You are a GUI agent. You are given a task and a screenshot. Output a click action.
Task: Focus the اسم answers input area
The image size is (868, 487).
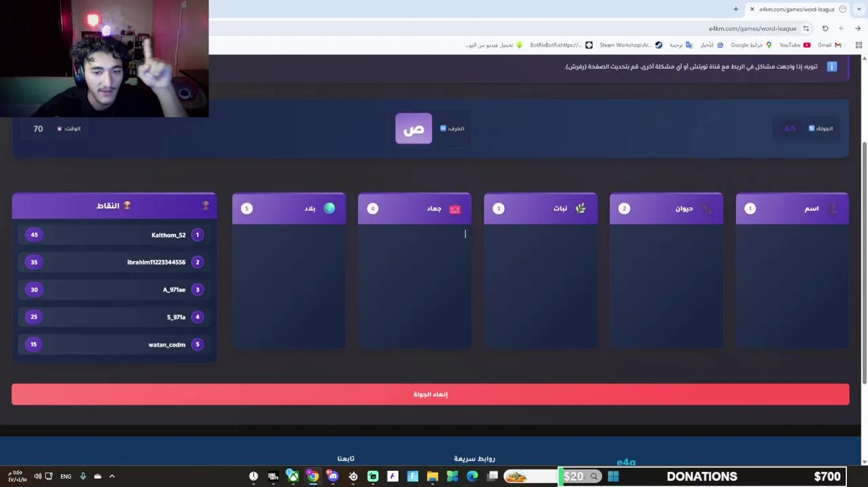coord(792,285)
